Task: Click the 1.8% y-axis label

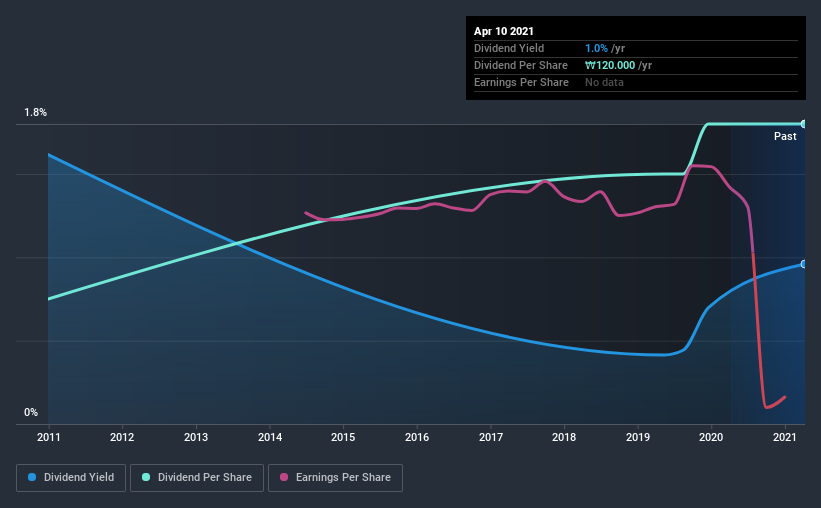Action: click(x=36, y=113)
